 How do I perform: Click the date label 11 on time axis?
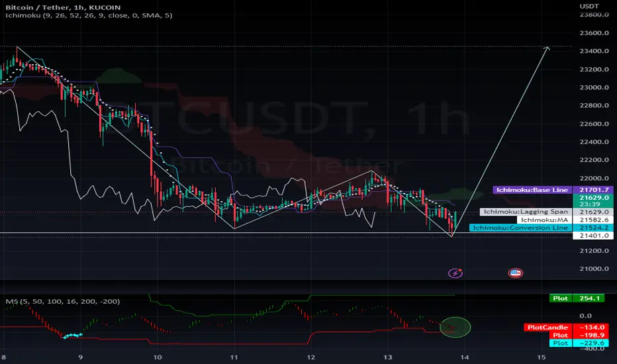tap(234, 357)
